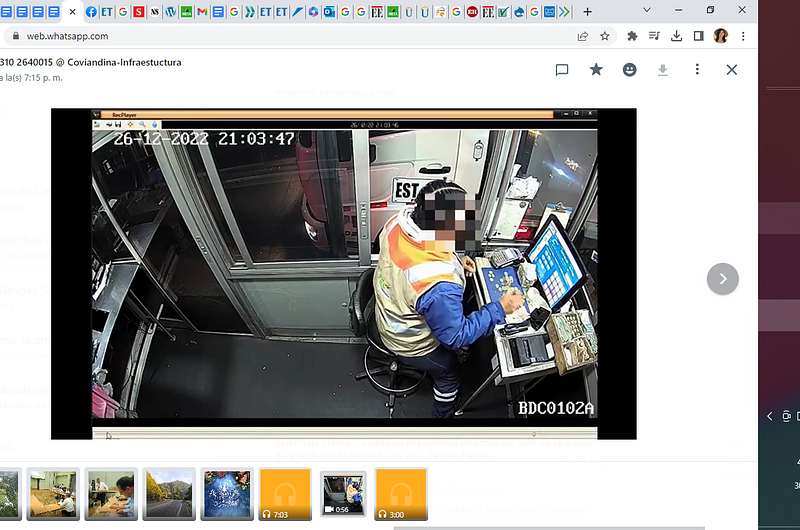Viewport: 800px width, 530px height.
Task: Click sender name 310 2640015 @ Coviandina-Infraestuctura
Action: 91,62
